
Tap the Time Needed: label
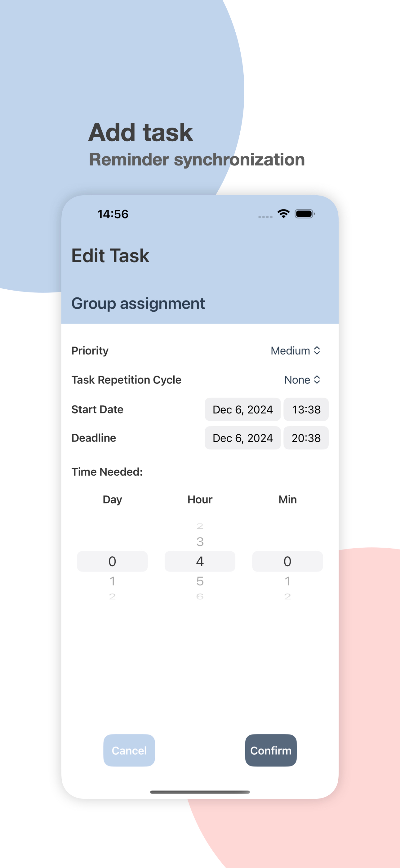107,472
